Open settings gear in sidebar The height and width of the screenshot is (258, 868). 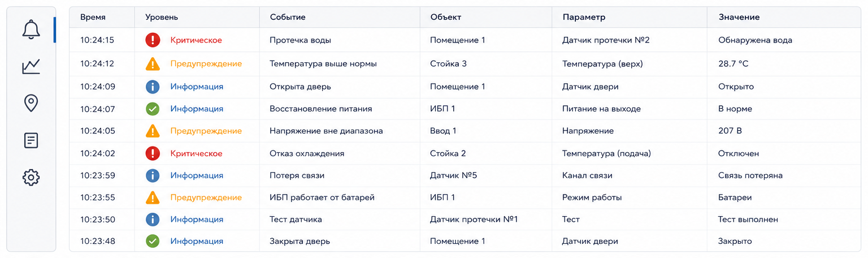click(31, 178)
